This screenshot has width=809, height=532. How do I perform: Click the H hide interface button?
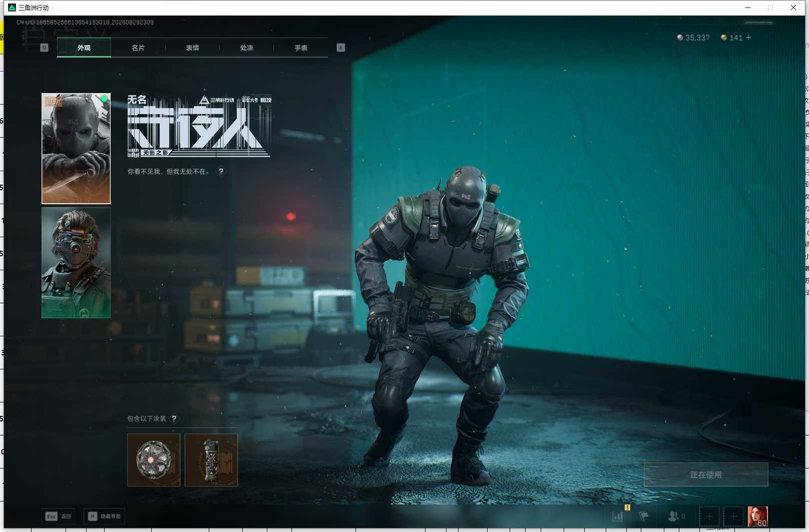coord(104,516)
